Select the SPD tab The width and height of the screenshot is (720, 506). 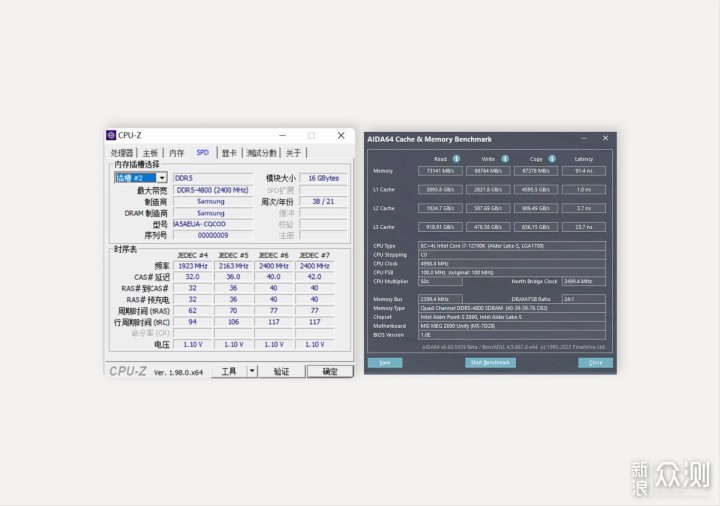tap(202, 152)
